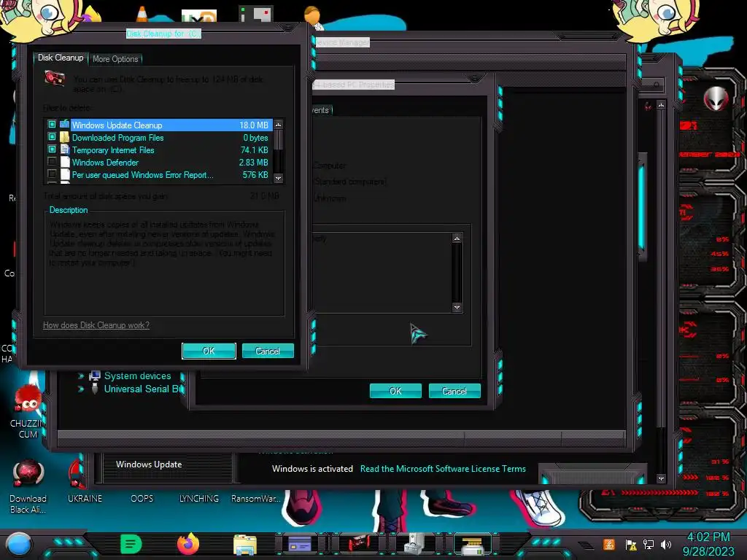Click the Temporary Internet Files page icon

pos(65,149)
